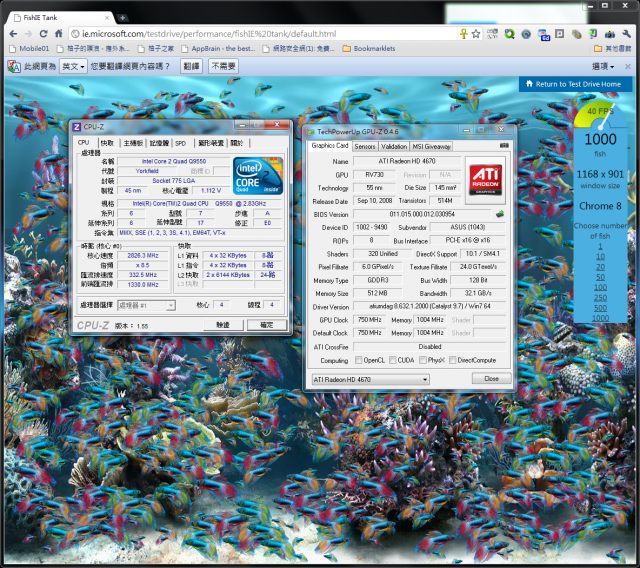This screenshot has height=568, width=640.
Task: Click the GPU-Z screenshot camera icon
Action: pyautogui.click(x=504, y=145)
